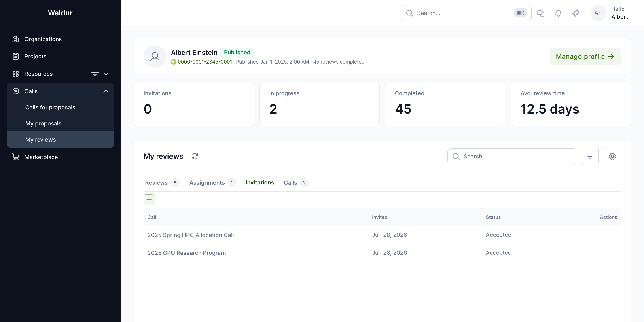This screenshot has height=322, width=644.
Task: Click the green plus add button
Action: point(149,200)
